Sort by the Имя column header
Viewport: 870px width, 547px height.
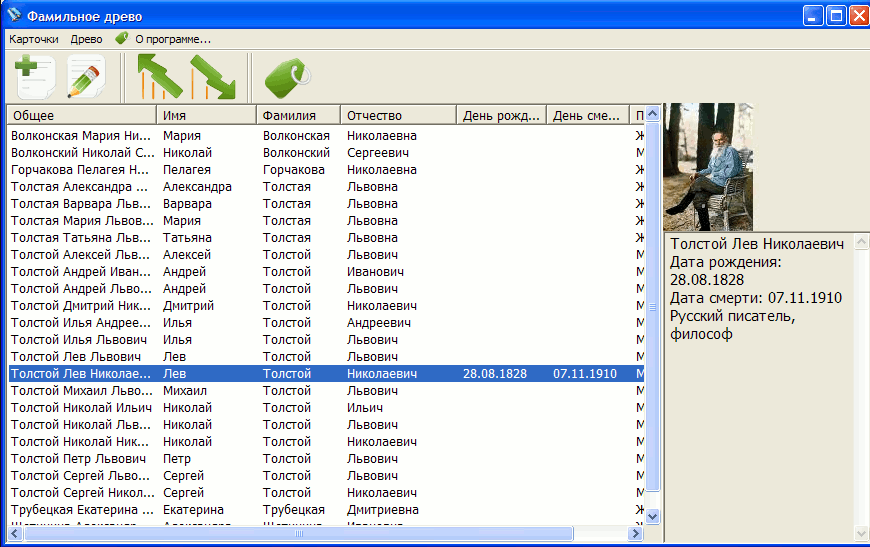coord(207,115)
